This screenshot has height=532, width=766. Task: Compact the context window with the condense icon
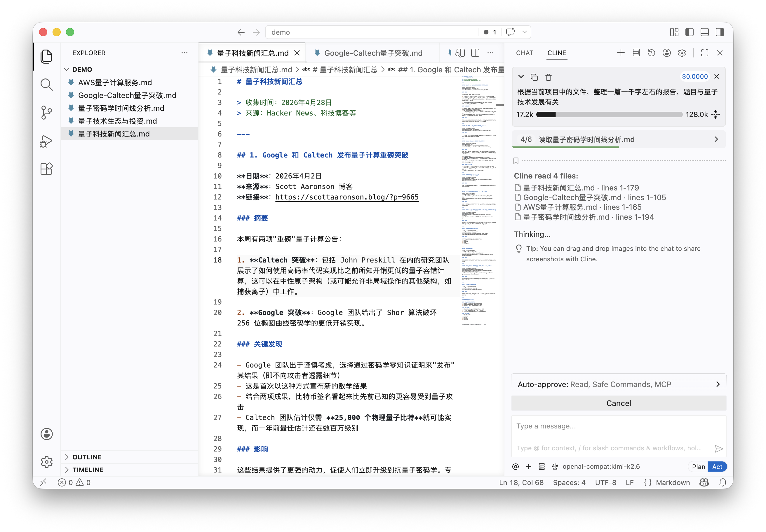coord(715,114)
